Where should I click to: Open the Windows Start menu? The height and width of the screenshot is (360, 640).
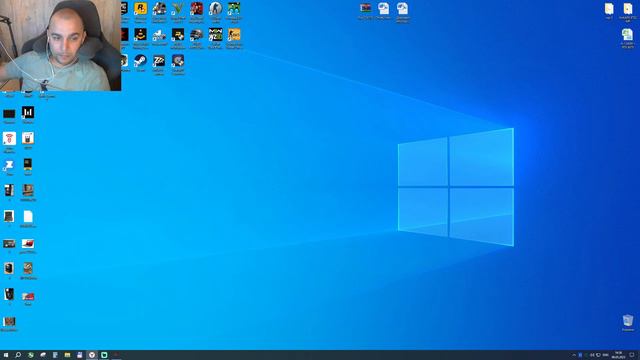click(6, 355)
